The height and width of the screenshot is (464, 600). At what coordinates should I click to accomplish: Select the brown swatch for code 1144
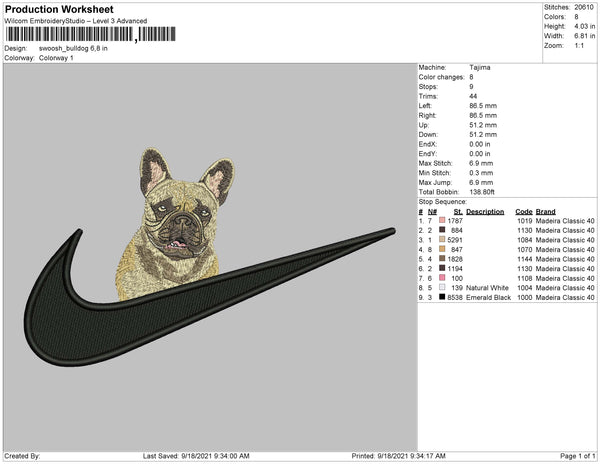coord(442,259)
